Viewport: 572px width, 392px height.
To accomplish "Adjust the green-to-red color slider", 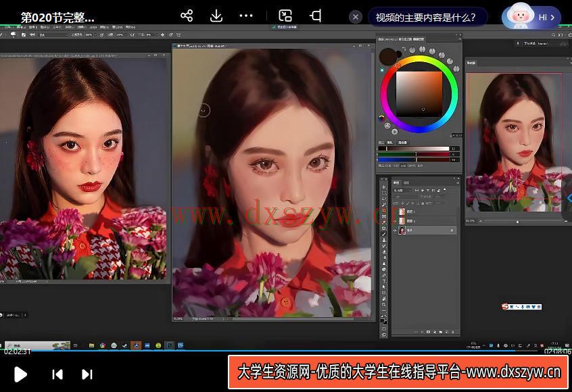I will click(413, 154).
